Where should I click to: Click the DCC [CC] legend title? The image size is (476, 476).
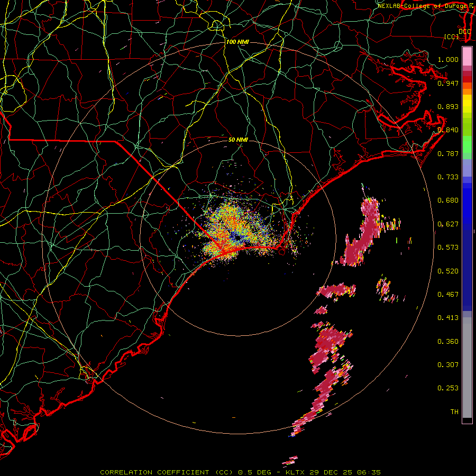coord(458,34)
